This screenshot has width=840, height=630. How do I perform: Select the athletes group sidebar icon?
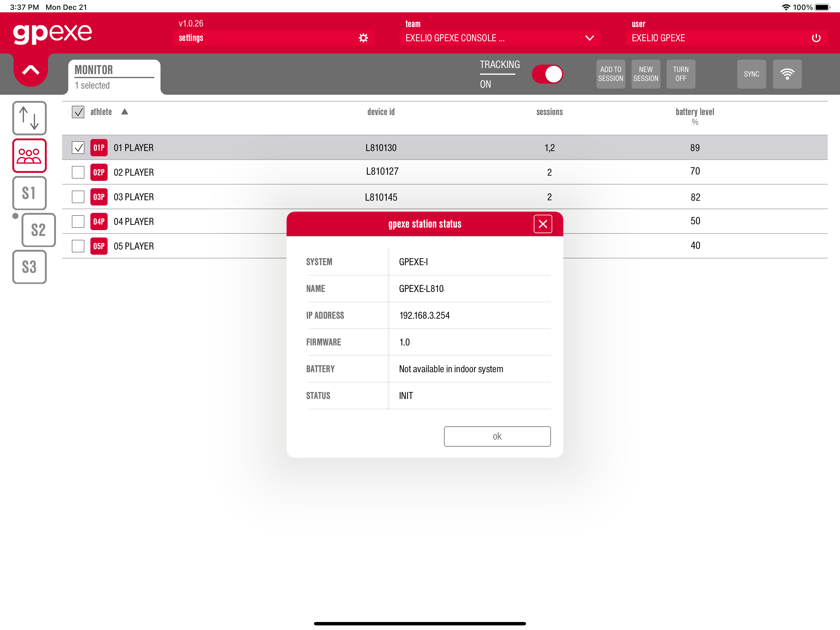[x=29, y=156]
